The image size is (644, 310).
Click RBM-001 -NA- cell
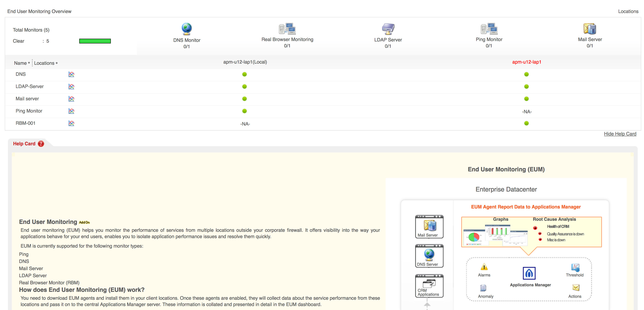[245, 124]
